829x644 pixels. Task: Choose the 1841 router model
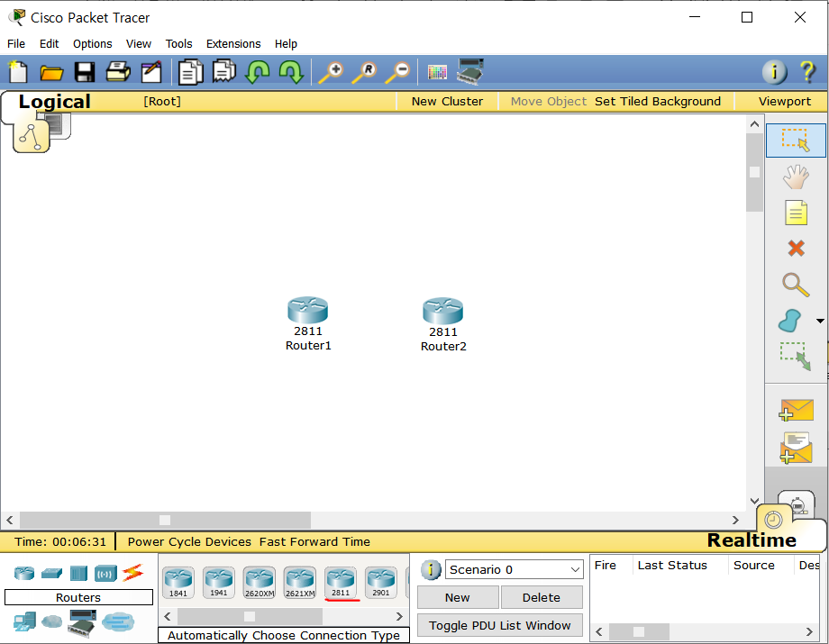[178, 582]
